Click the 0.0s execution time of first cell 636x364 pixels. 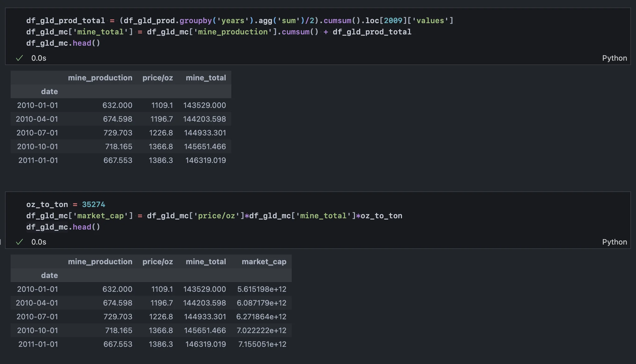click(38, 58)
